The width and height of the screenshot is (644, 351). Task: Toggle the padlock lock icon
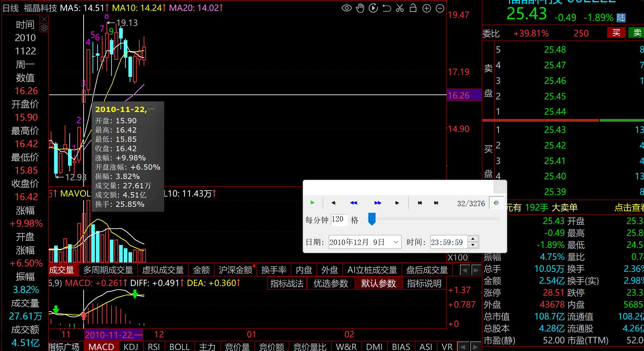coord(413,8)
